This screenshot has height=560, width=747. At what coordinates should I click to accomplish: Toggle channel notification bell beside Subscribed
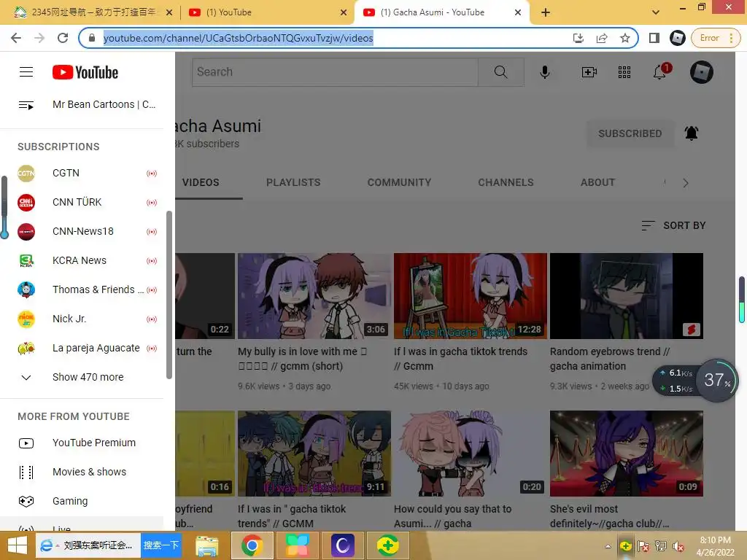(692, 133)
